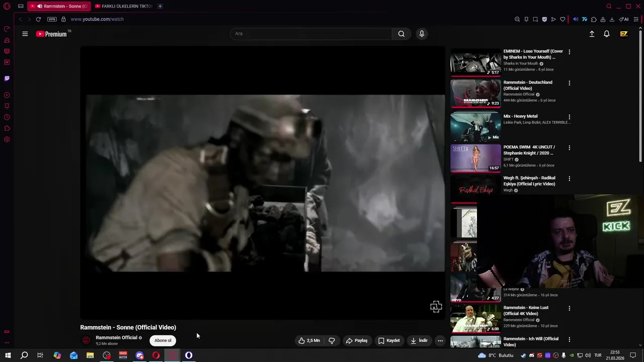This screenshot has height=362, width=644.
Task: Go to YouTube Premium home logo
Action: coord(51,34)
